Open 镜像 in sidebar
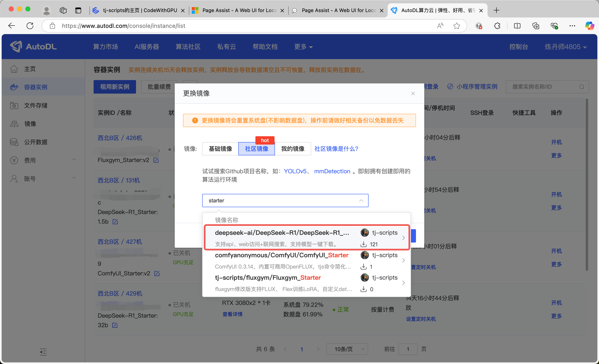This screenshot has width=599, height=364. point(43,124)
